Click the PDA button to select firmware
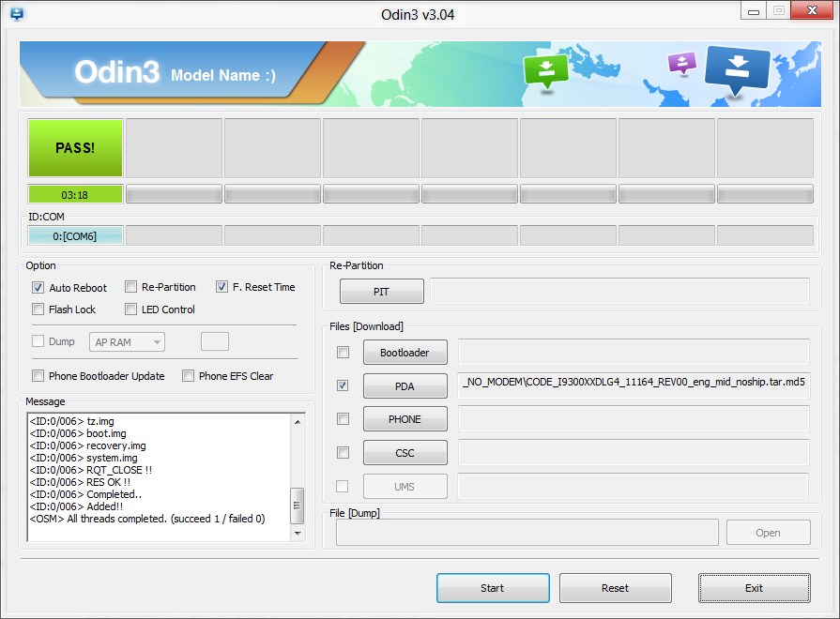This screenshot has height=619, width=840. [405, 385]
